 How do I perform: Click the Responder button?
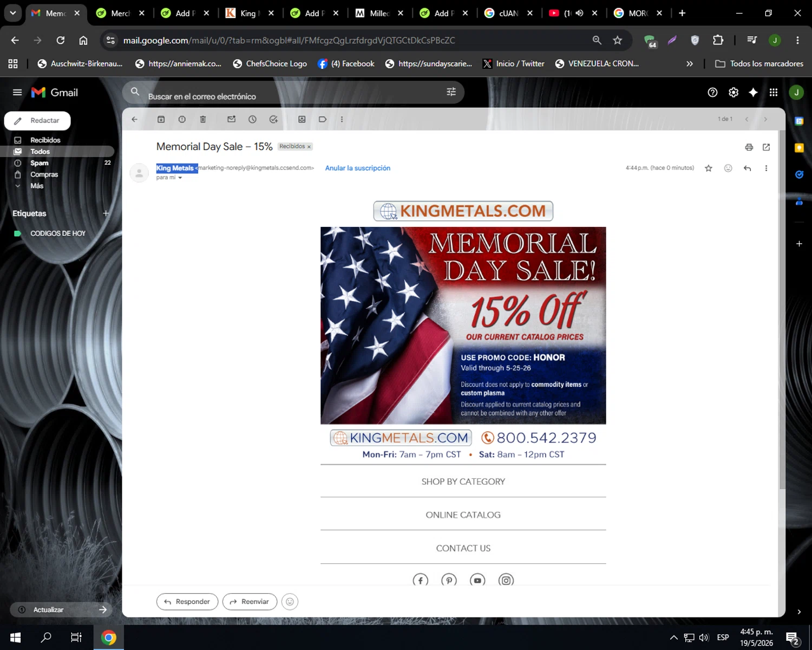[187, 602]
